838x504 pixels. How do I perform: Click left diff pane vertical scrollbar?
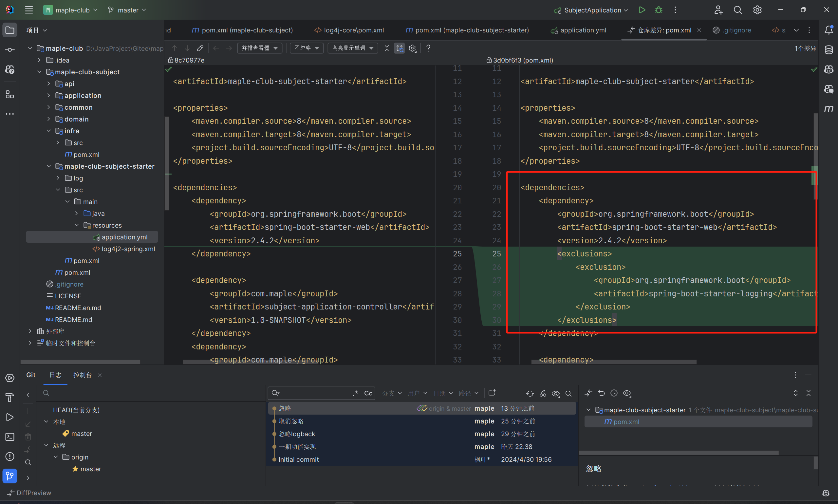coord(167,163)
